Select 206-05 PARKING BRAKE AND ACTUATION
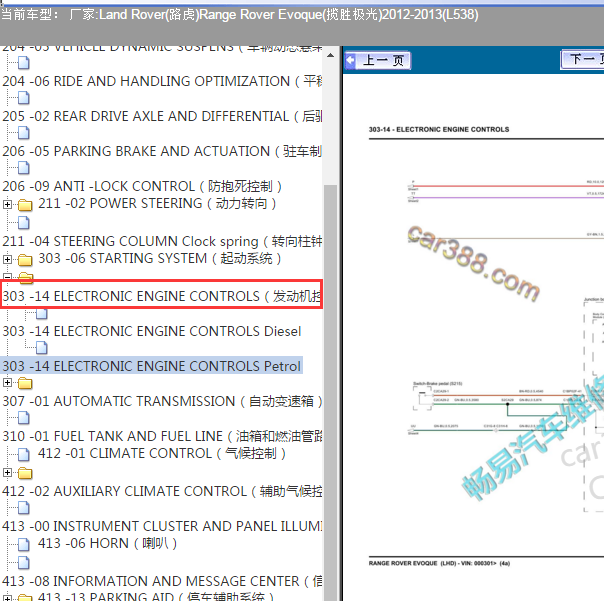Viewport: 604px width, 601px height. (x=162, y=151)
